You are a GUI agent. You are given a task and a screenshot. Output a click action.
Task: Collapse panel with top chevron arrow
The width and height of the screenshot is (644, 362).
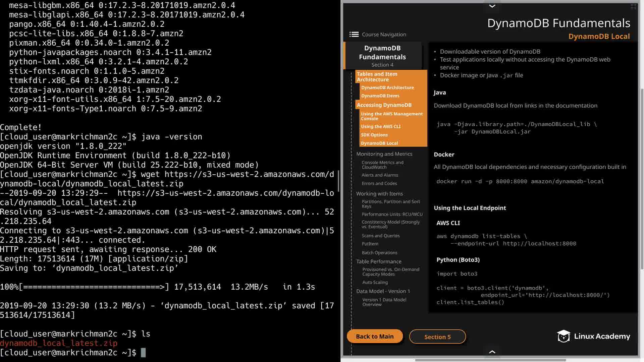pyautogui.click(x=492, y=6)
